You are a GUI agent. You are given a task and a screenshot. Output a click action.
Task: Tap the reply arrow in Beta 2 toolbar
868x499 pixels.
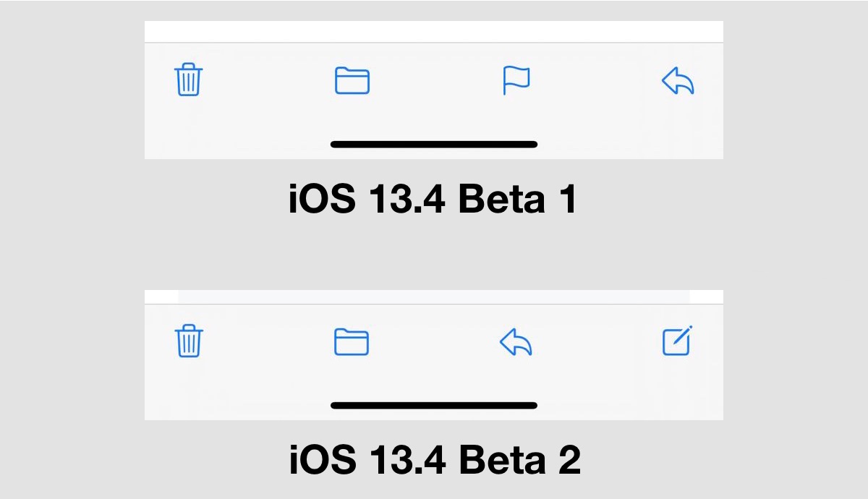pyautogui.click(x=516, y=341)
